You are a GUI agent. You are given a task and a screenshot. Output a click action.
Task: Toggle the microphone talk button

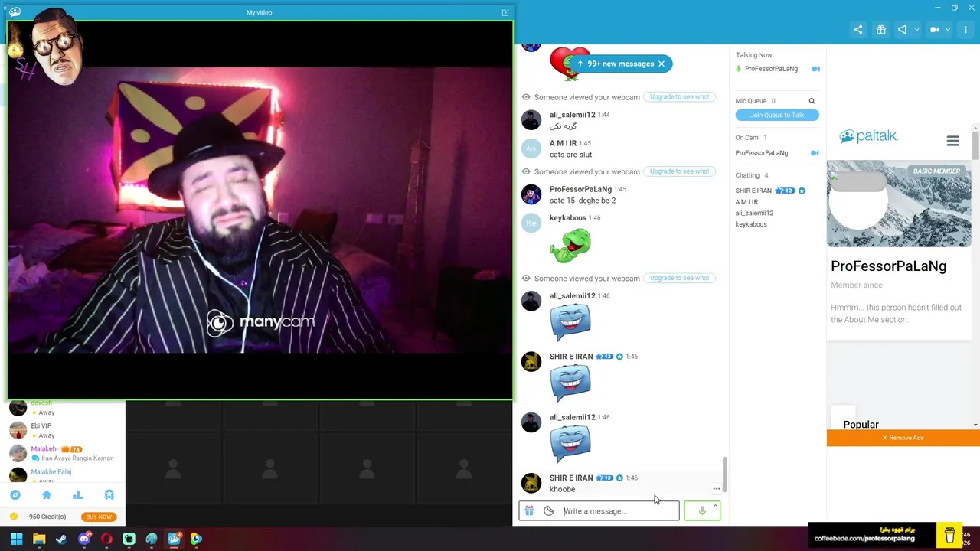tap(701, 511)
